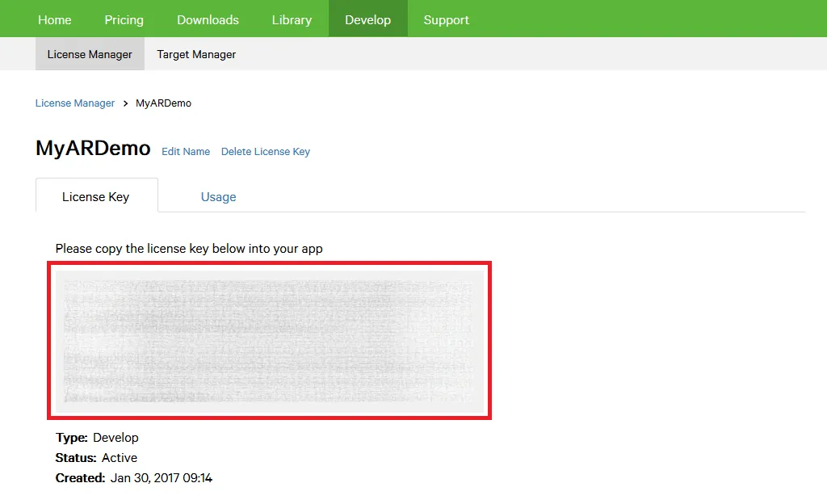The width and height of the screenshot is (827, 504).
Task: Select the License Key tab below the heading
Action: (x=96, y=196)
